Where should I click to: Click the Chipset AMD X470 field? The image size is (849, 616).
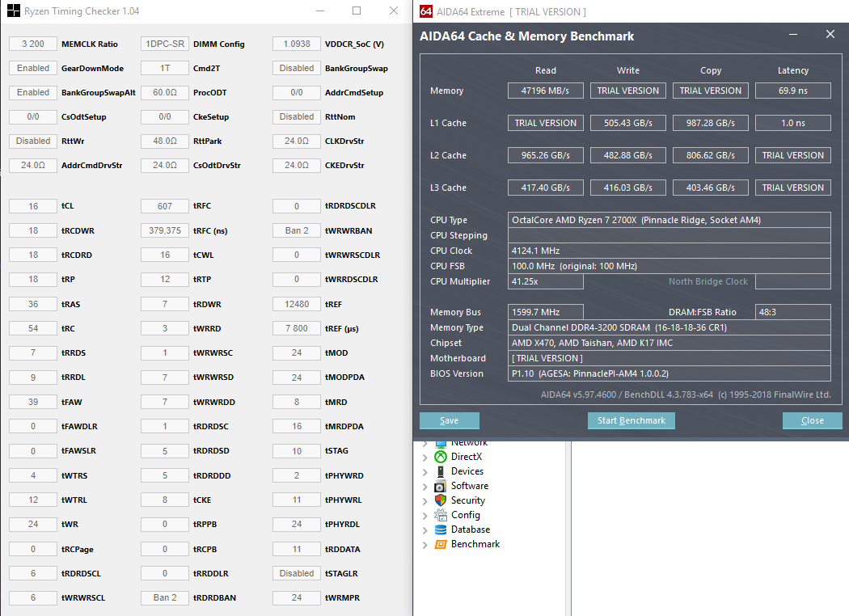coord(669,343)
